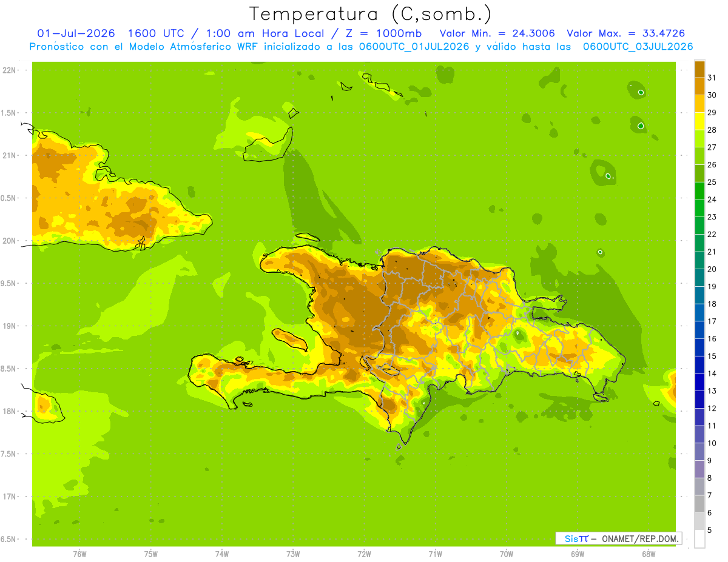Click the '27' colorbar label
The width and height of the screenshot is (728, 562).
[x=712, y=147]
